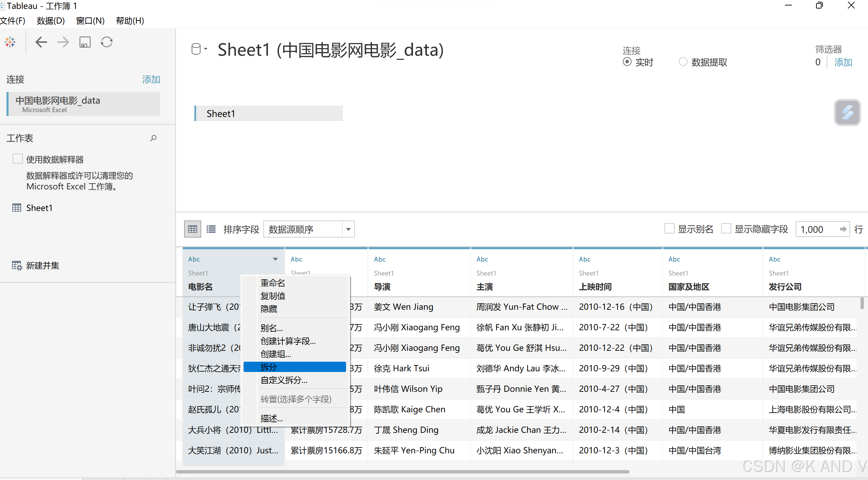Expand the data source cylinder dropdown arrow

point(206,49)
